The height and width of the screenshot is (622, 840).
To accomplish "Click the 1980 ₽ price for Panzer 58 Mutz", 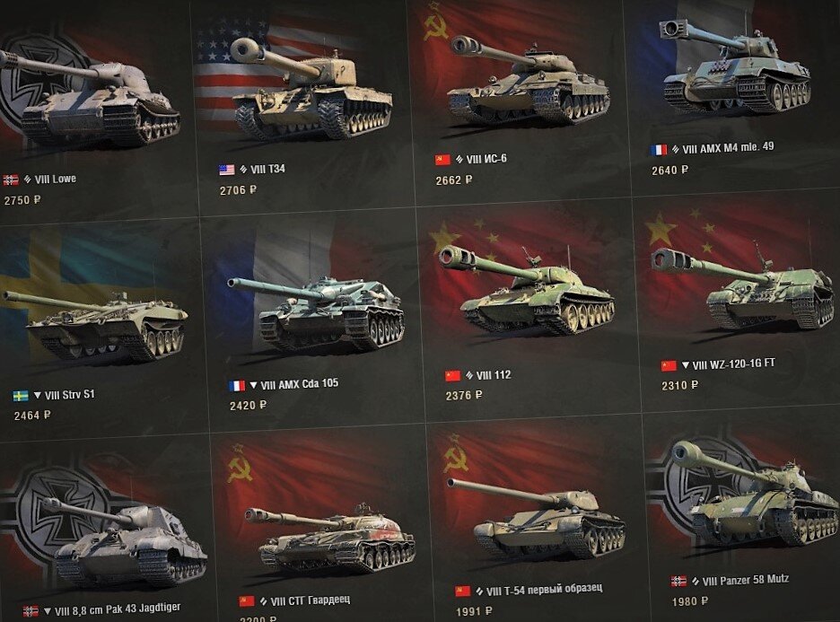I will (690, 601).
